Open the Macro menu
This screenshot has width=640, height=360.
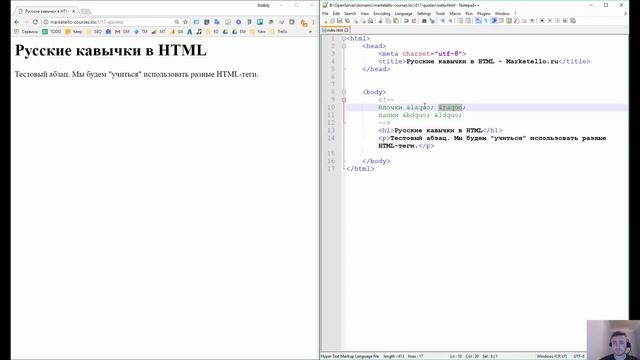pyautogui.click(x=455, y=13)
